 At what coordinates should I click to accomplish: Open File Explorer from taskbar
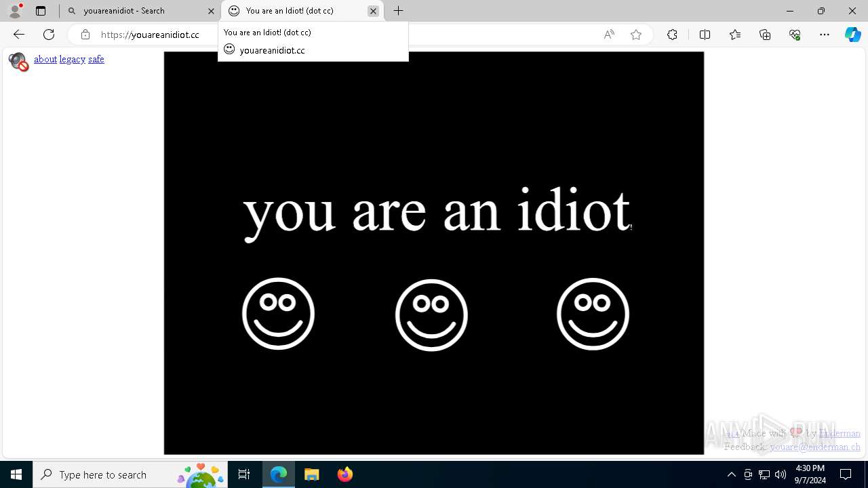[311, 474]
